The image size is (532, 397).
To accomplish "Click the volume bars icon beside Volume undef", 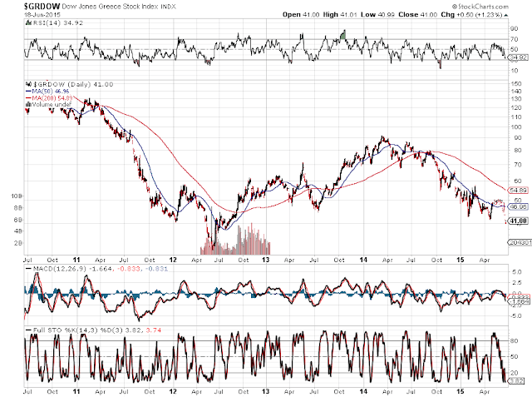I will [28, 104].
